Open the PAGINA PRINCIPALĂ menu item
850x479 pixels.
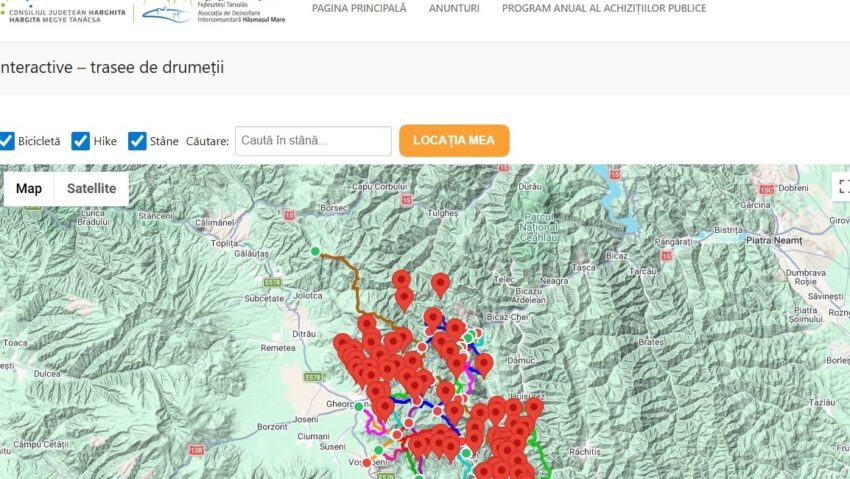(x=359, y=8)
